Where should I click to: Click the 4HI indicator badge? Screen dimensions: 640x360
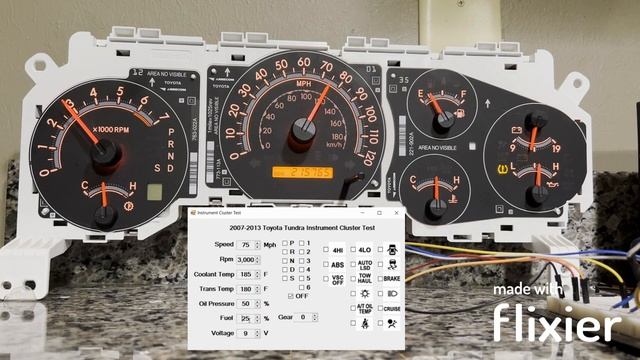click(338, 250)
